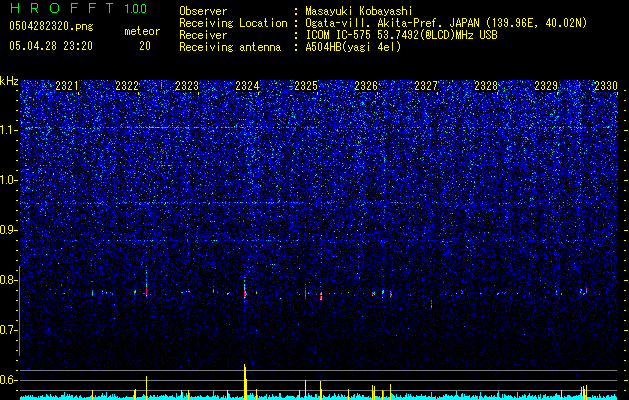The image size is (629, 400).
Task: Click the 0.9 kHz axis label
Action: click(8, 230)
